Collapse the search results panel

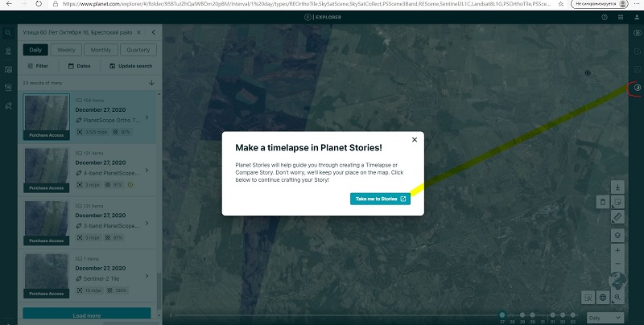coord(154,32)
